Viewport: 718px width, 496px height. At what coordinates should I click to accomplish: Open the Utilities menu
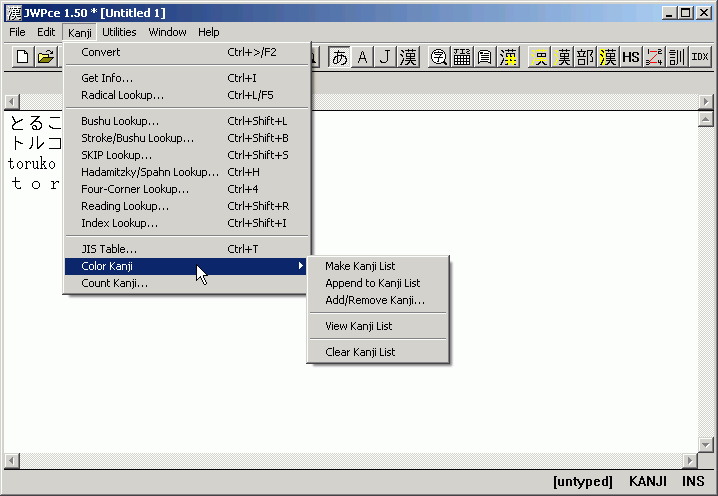coord(119,32)
